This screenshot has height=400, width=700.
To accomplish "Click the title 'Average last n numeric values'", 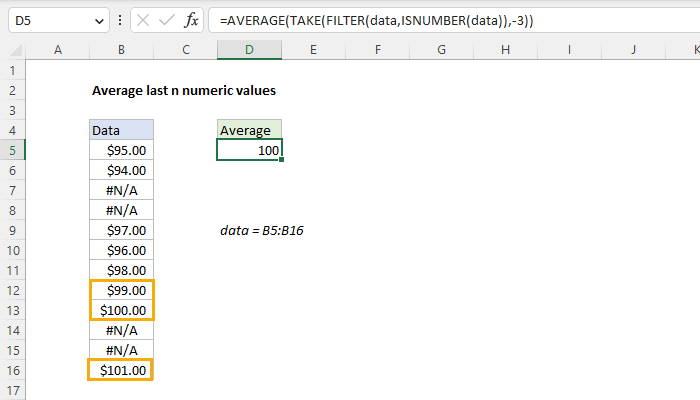I will tap(184, 91).
